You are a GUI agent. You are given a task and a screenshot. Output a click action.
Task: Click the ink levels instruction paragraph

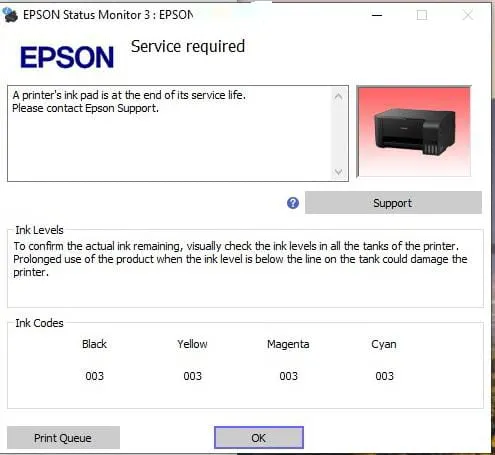(x=240, y=259)
